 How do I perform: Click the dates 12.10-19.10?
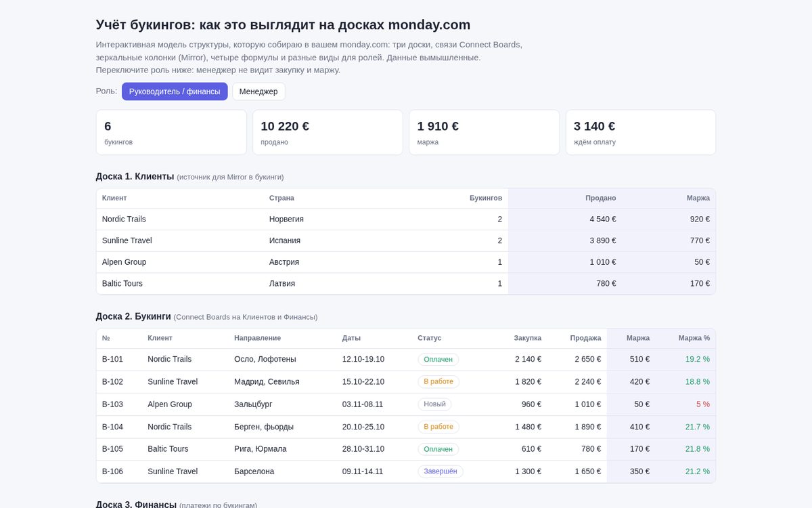tap(363, 360)
